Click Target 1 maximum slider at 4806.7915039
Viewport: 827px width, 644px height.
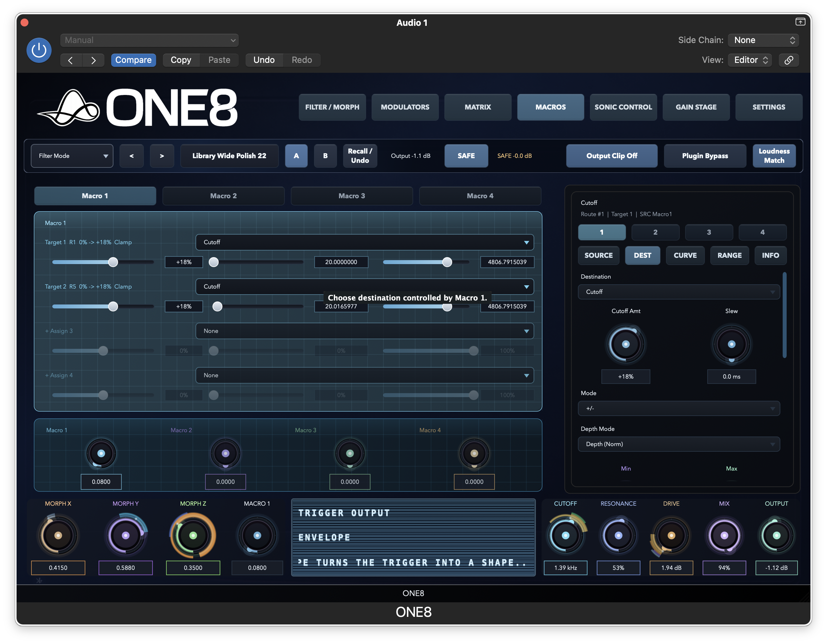(x=426, y=262)
